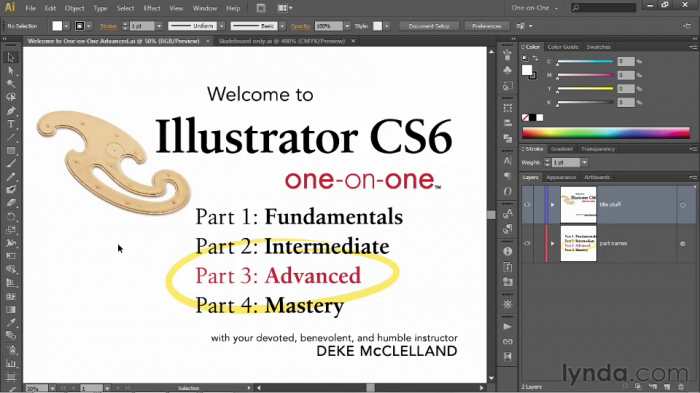Click the Preferences button
Image resolution: width=700 pixels, height=393 pixels.
486,26
